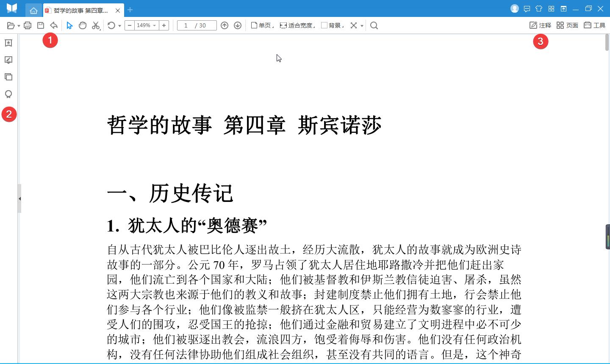Activate the Snapshot scissors tool
Screen dimensions: 610x364
96,25
